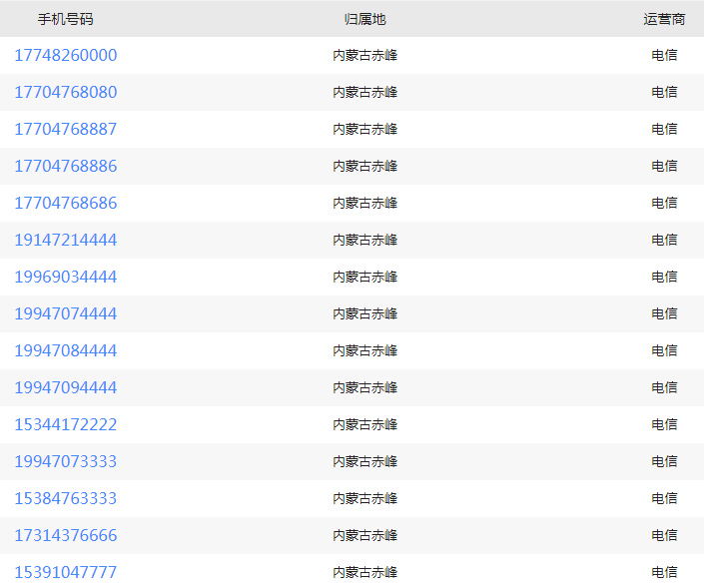Select 电信 in row 17314376666

point(664,535)
